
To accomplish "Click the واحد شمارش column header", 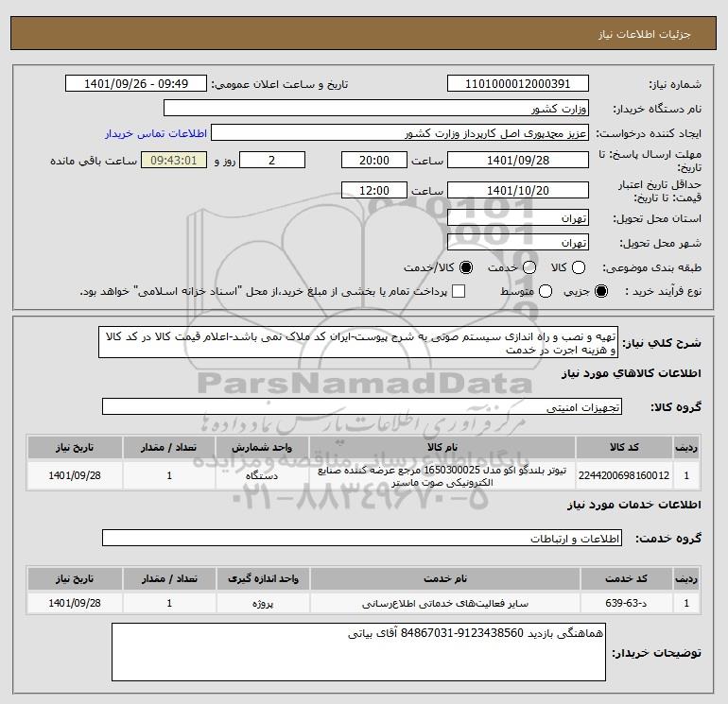I will [x=262, y=447].
